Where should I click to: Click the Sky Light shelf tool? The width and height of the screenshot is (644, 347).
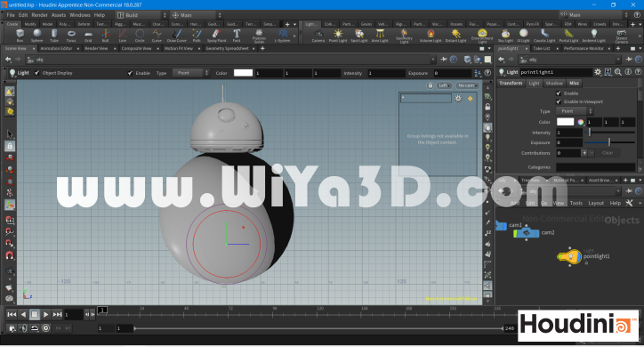[x=505, y=36]
